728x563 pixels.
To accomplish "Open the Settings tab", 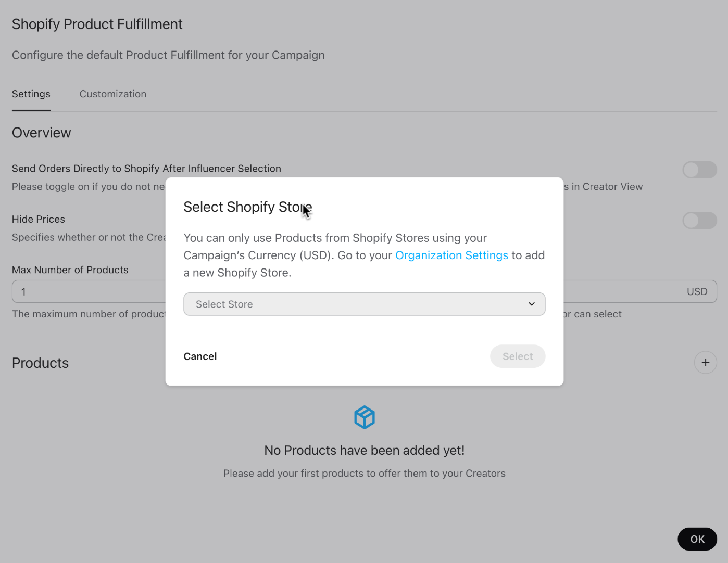I will coord(31,94).
